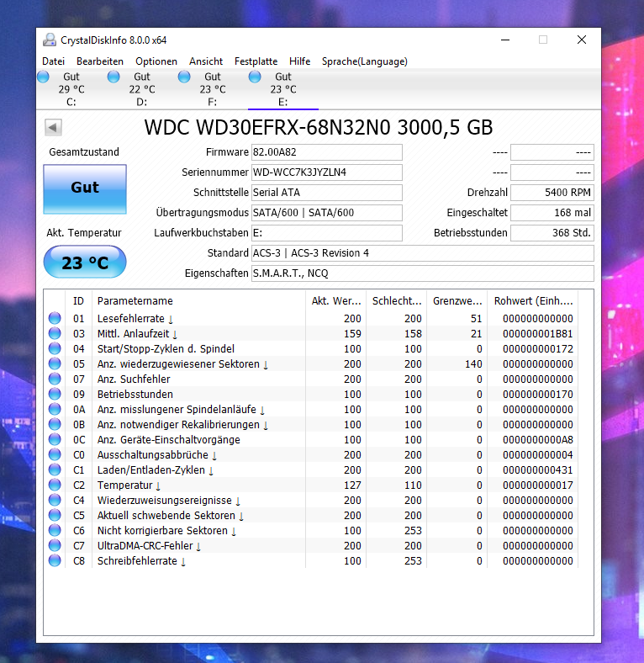Click the Betriebsstunden value 368 Std.
Image resolution: width=644 pixels, height=663 pixels.
tap(552, 233)
